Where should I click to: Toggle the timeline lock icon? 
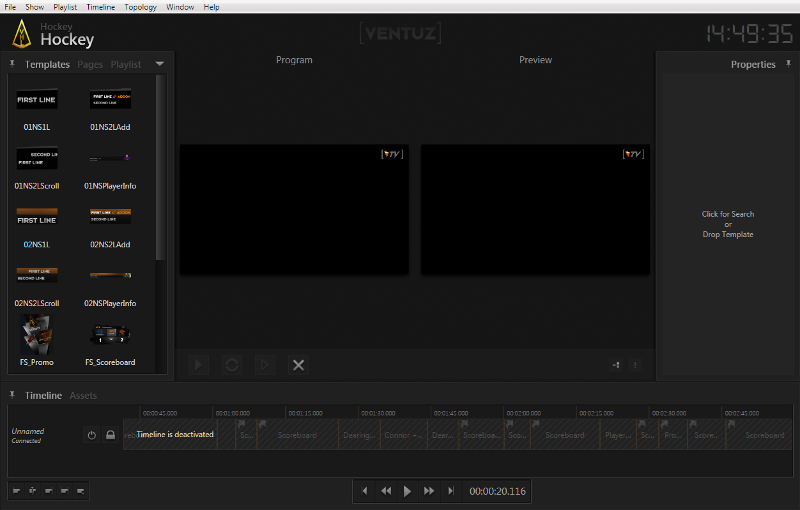pos(110,435)
